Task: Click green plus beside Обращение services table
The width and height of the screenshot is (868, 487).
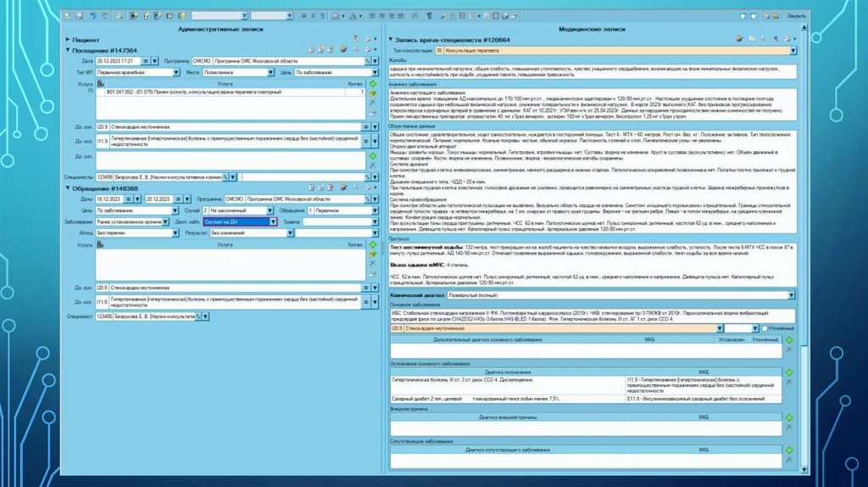Action: pos(372,244)
